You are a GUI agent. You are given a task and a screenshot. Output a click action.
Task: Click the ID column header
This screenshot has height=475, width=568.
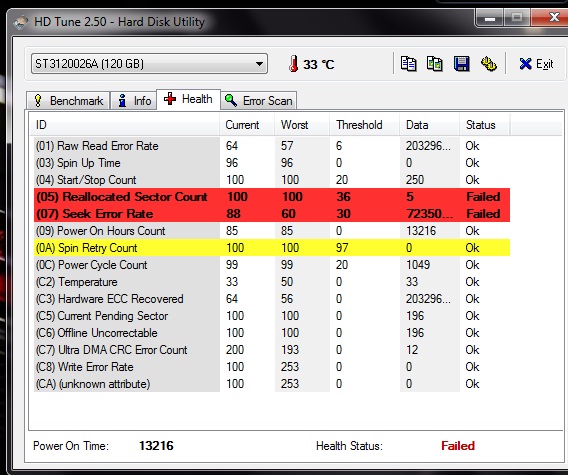pyautogui.click(x=124, y=125)
